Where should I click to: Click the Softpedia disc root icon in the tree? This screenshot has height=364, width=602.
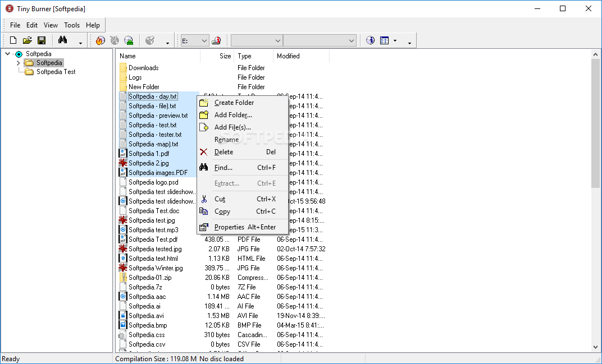coord(19,54)
